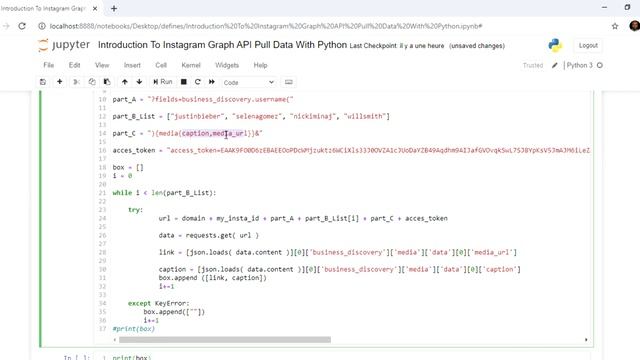This screenshot has width=640, height=360.
Task: Interrupt the kernel with stop square icon
Action: (x=184, y=82)
